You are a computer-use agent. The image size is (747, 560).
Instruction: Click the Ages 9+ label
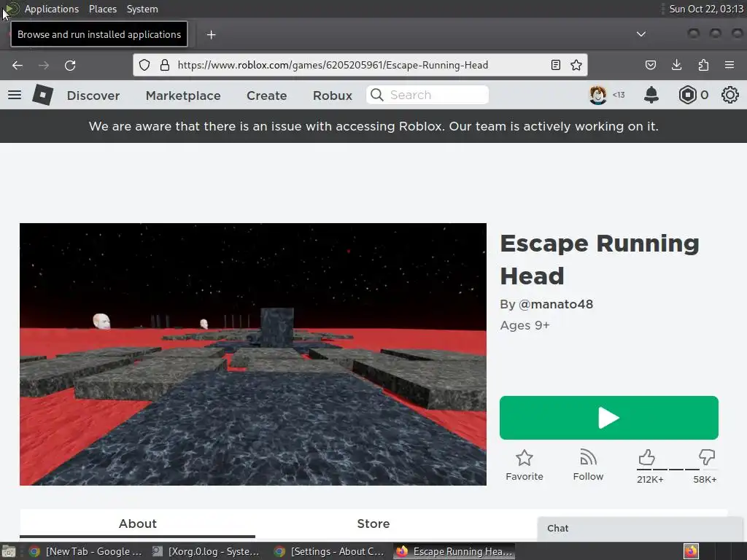(x=525, y=325)
